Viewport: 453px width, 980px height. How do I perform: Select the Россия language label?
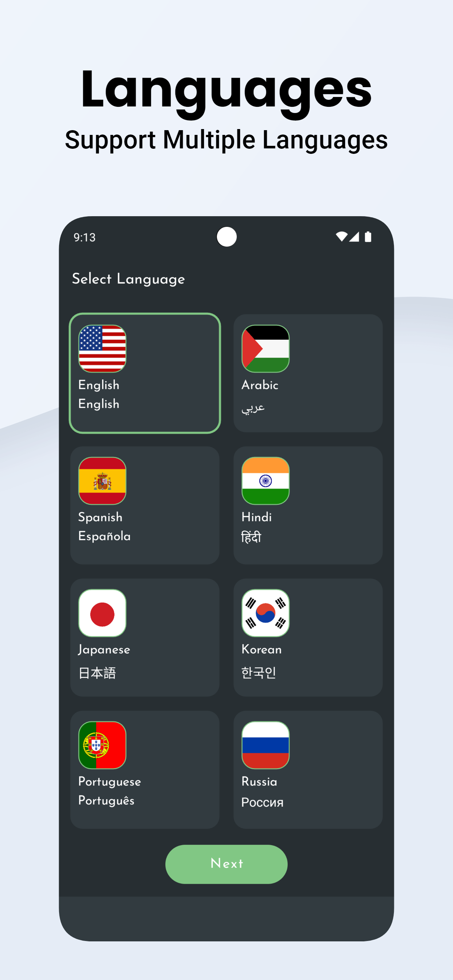pyautogui.click(x=262, y=802)
